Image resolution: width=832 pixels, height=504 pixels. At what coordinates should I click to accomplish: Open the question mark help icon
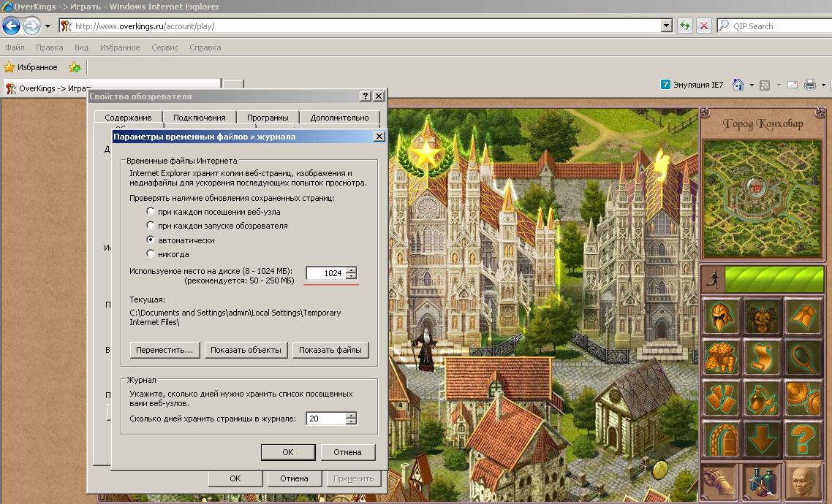point(803,439)
